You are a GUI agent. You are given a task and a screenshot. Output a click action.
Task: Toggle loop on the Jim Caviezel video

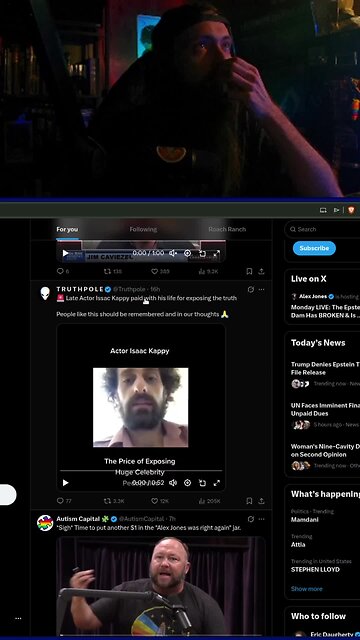pyautogui.click(x=202, y=253)
